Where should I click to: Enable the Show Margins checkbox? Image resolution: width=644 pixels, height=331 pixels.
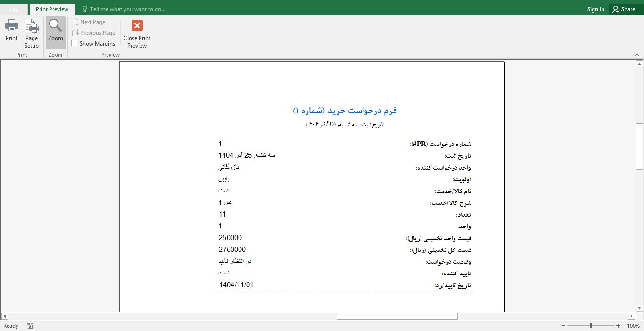[x=74, y=43]
